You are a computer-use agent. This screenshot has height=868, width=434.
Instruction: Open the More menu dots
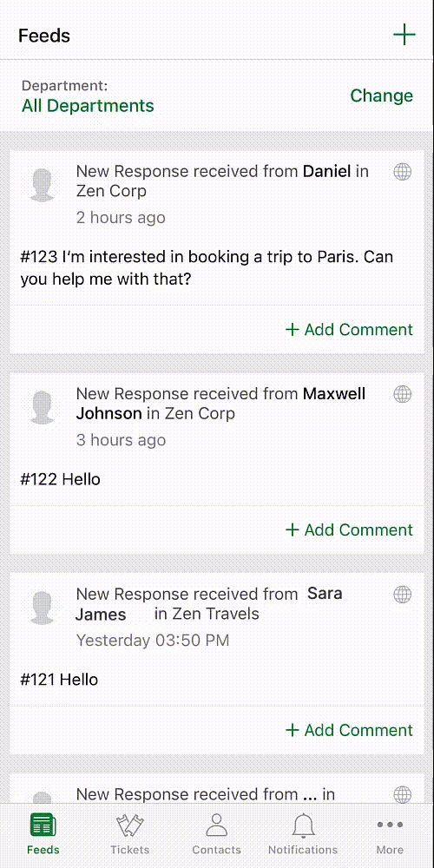pos(390,825)
